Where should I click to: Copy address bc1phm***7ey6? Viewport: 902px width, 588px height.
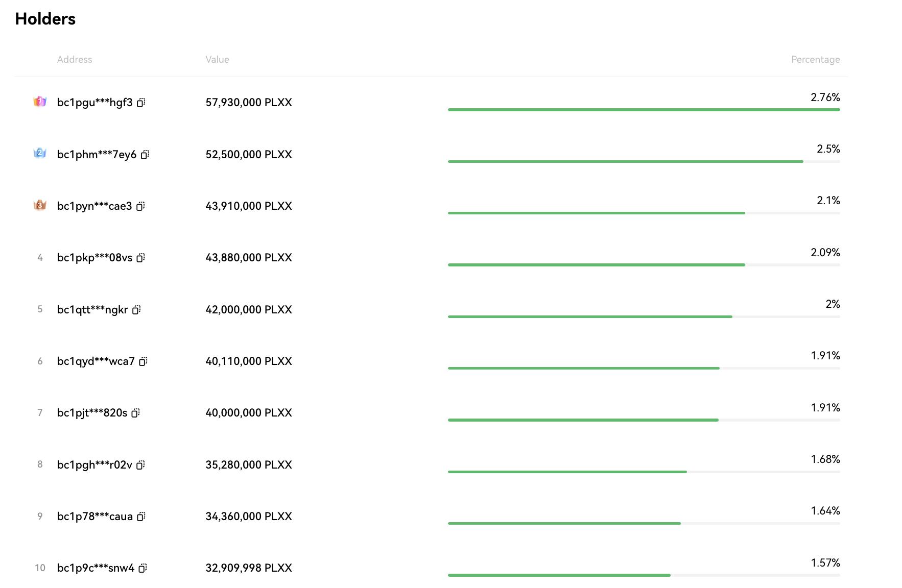click(x=145, y=155)
